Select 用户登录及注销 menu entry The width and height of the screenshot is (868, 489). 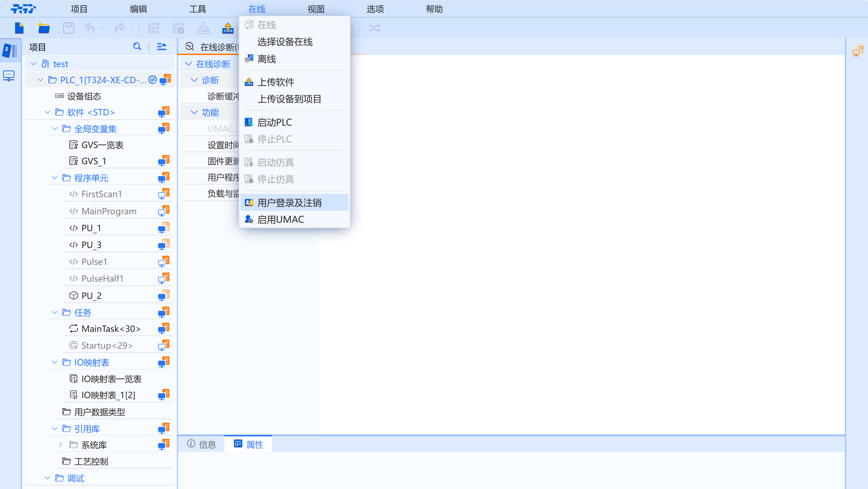(x=289, y=203)
